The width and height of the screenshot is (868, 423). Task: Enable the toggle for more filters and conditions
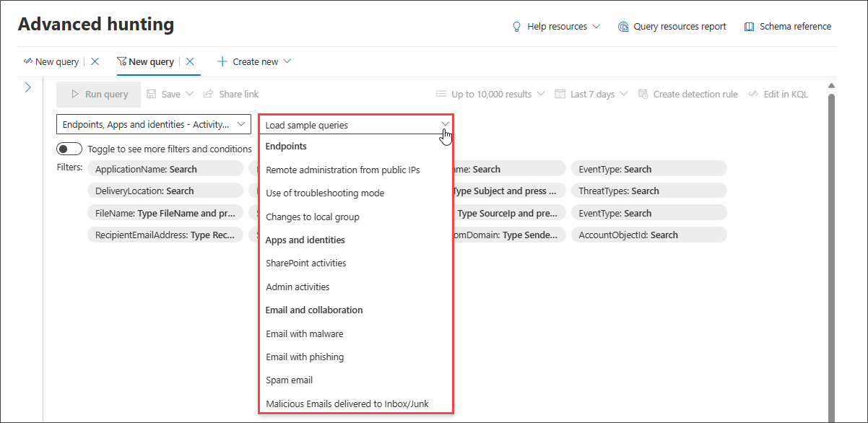(69, 148)
